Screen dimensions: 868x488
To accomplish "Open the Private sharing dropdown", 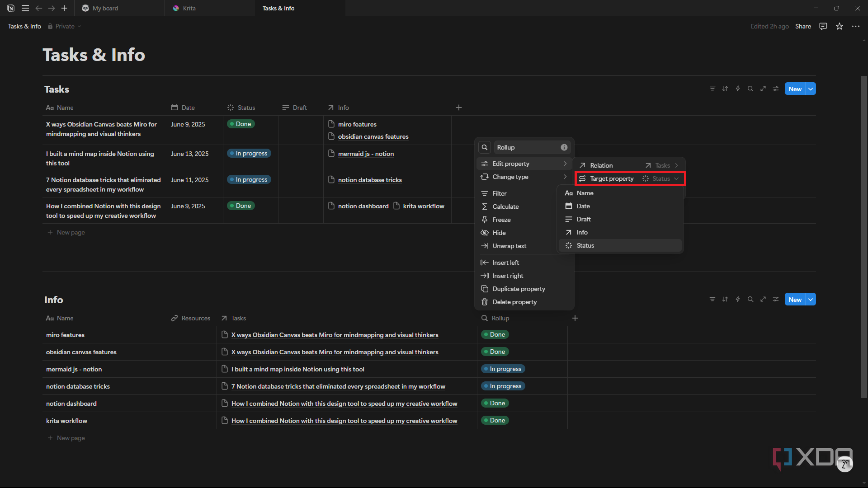I will pos(64,26).
